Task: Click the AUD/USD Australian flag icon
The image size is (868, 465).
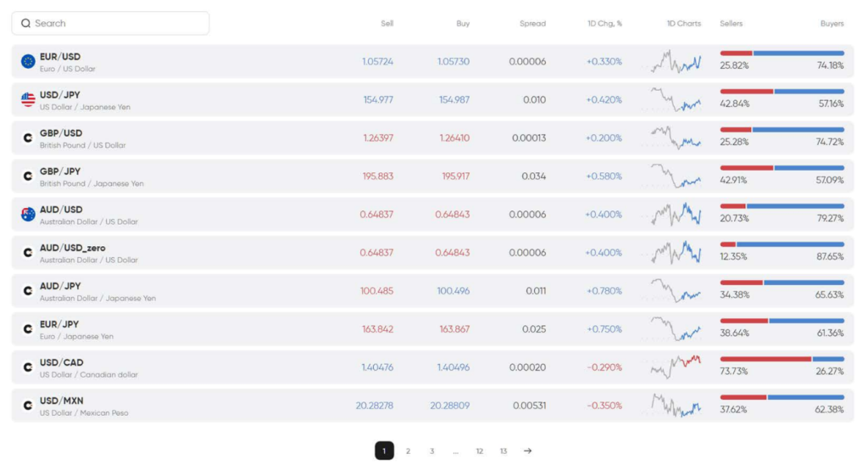Action: [28, 214]
